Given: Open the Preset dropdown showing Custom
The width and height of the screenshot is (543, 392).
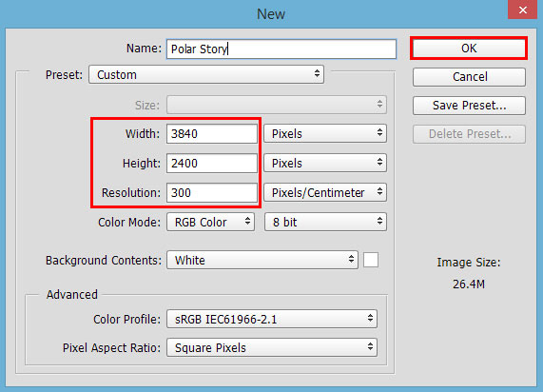Looking at the screenshot, I should coord(206,74).
